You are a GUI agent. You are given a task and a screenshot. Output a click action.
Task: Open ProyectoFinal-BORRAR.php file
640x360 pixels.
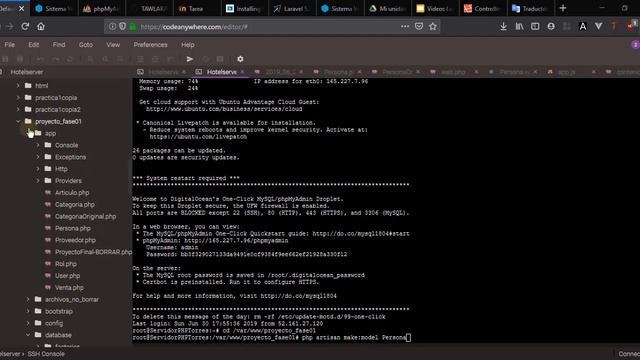point(93,252)
